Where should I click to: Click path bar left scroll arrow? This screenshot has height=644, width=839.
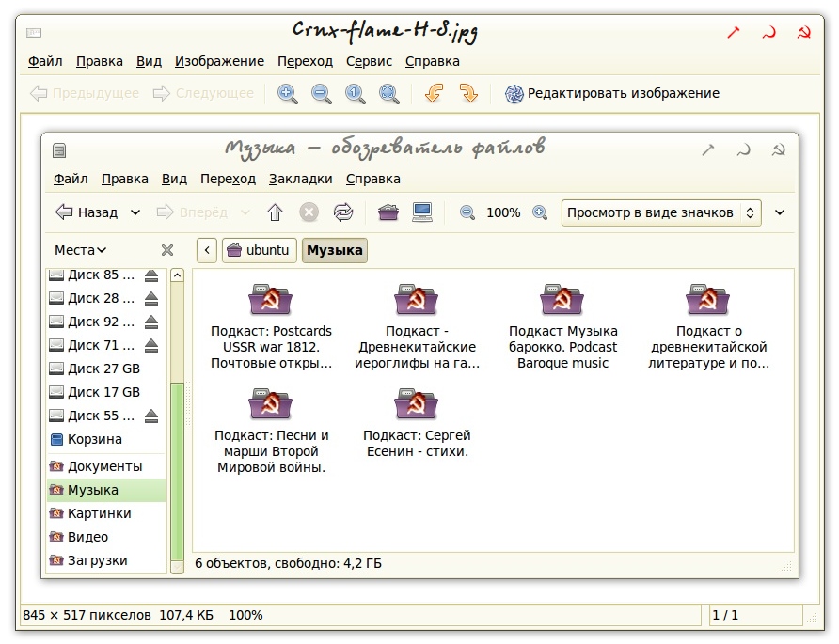(207, 250)
